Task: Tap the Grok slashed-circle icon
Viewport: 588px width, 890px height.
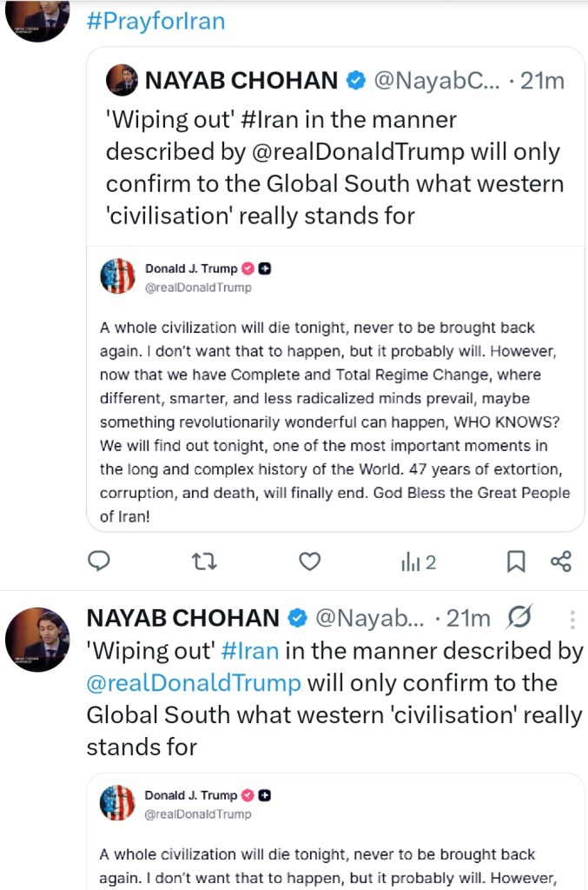Action: pos(519,618)
